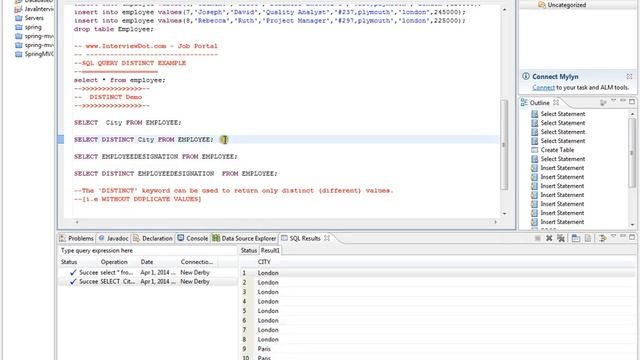The image size is (640, 360).
Task: Click the Type query expression input field
Action: (x=147, y=251)
